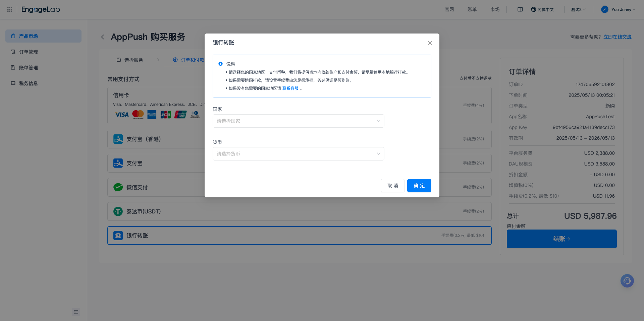644x321 pixels.
Task: Open the 账单 header link
Action: pos(472,9)
